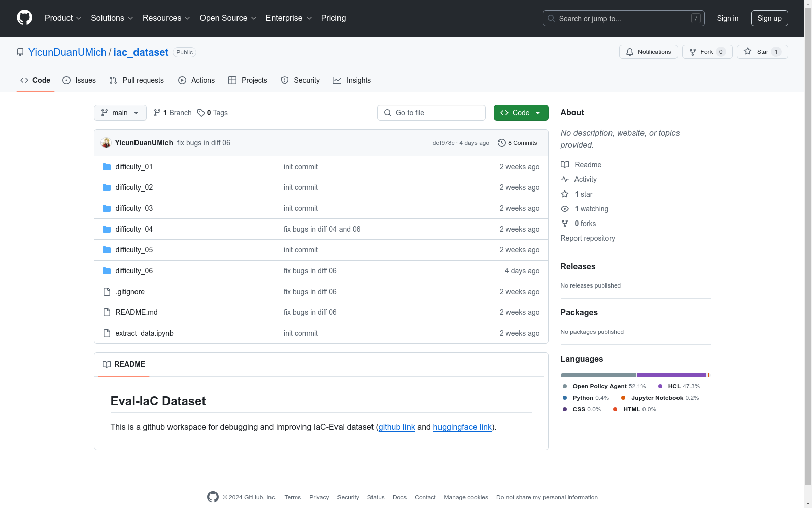Click the tag icon next to Tags
This screenshot has width=812, height=508.
tap(201, 113)
